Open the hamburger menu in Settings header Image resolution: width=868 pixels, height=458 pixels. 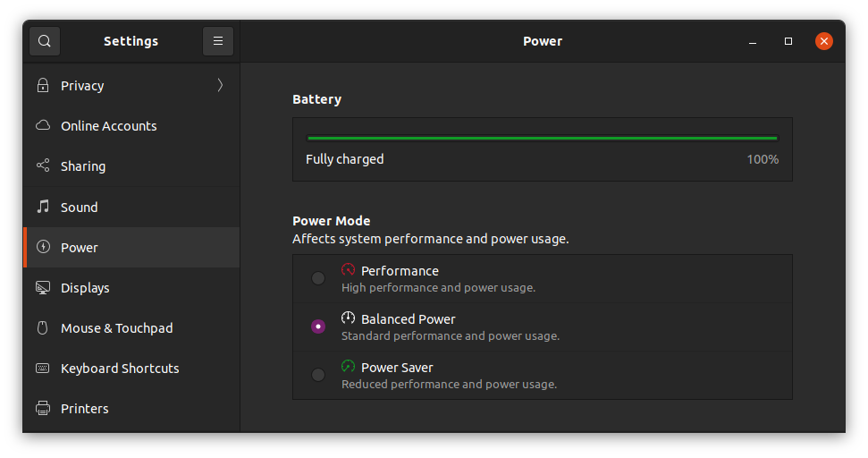(x=218, y=41)
